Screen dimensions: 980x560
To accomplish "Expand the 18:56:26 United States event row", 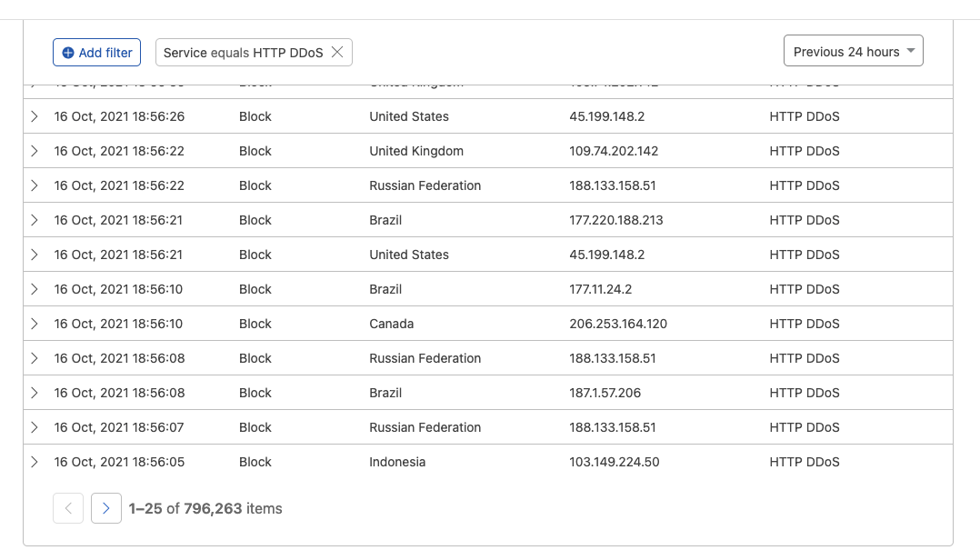I will 35,116.
